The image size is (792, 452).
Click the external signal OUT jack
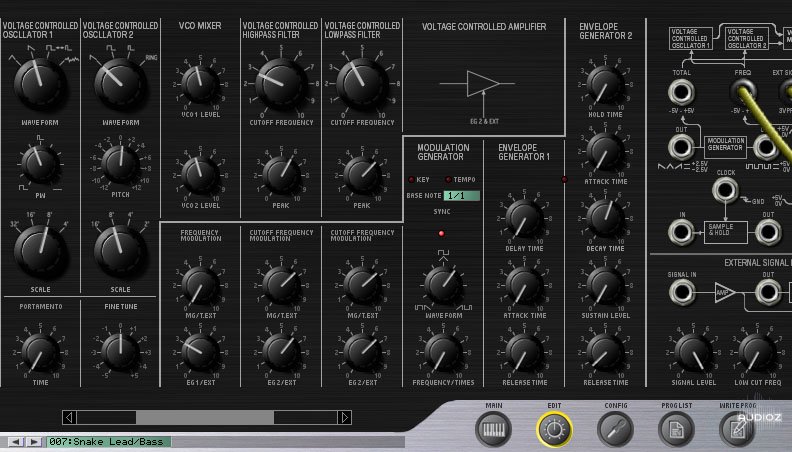[768, 292]
